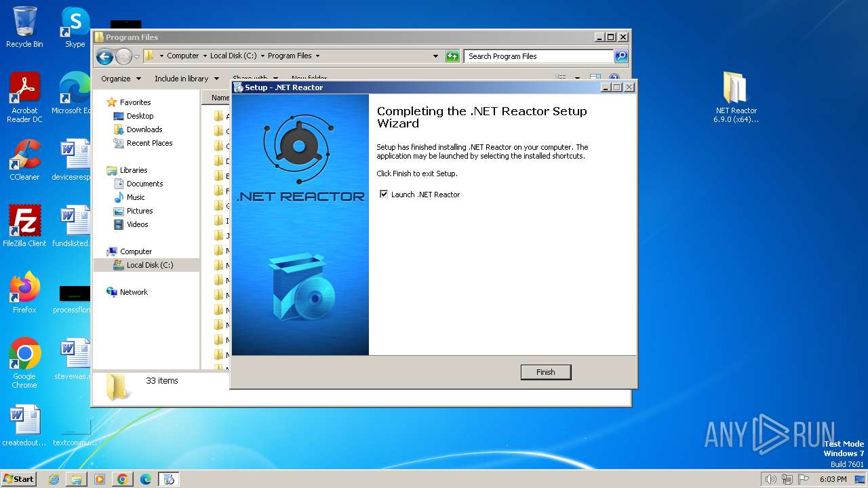Viewport: 868px width, 488px height.
Task: Open the Program Files breadcrumb dropdown
Action: tap(317, 56)
